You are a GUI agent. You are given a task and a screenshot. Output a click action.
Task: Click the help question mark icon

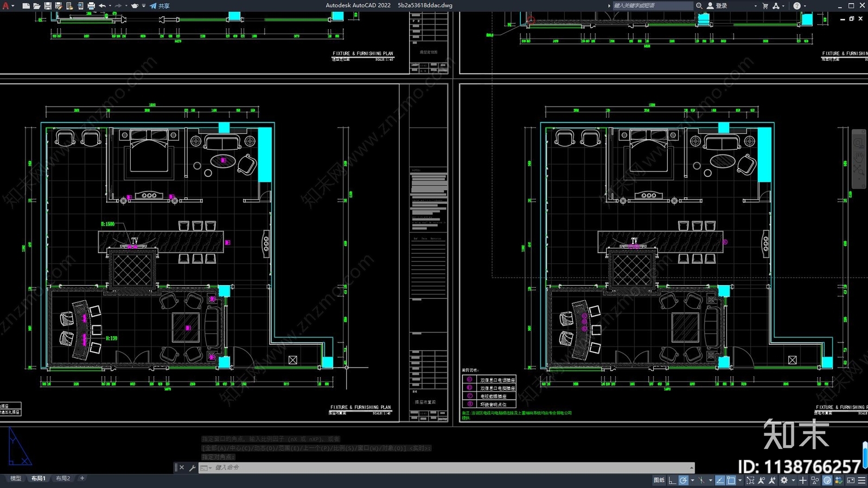[796, 5]
